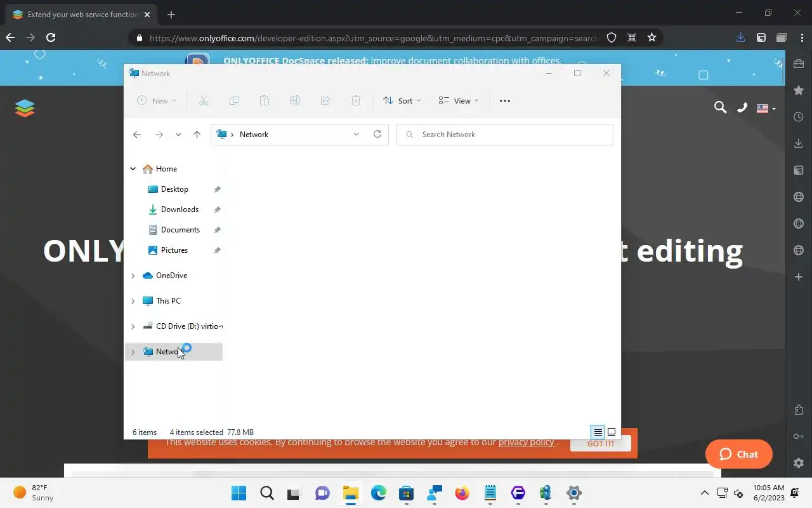Viewport: 812px width, 508px height.
Task: Click the ONLYOFFICE stacked-layers logo
Action: (25, 108)
